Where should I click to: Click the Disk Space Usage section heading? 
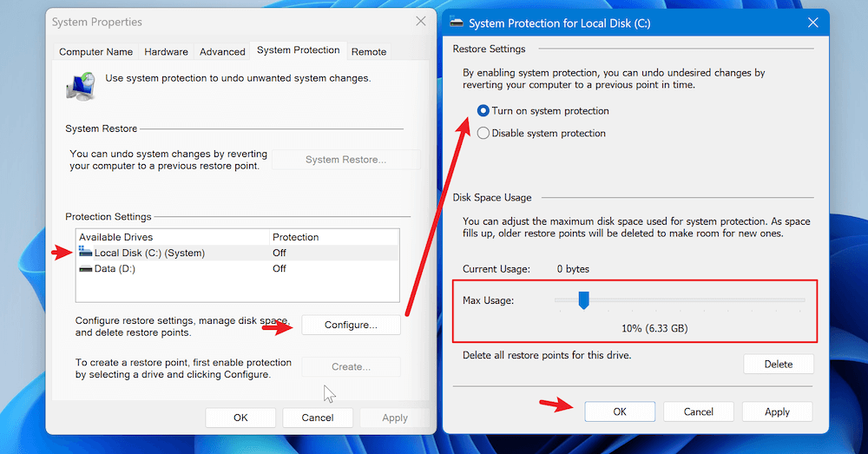pyautogui.click(x=492, y=198)
